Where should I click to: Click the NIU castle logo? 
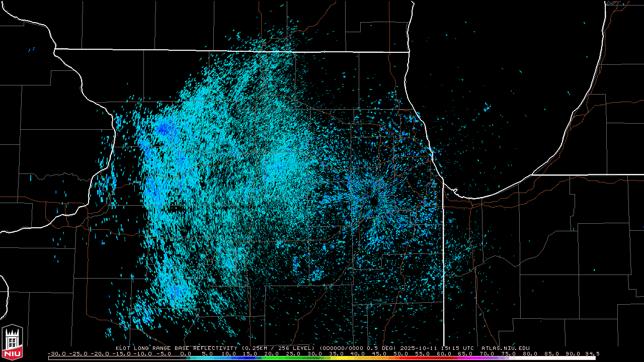click(x=12, y=342)
